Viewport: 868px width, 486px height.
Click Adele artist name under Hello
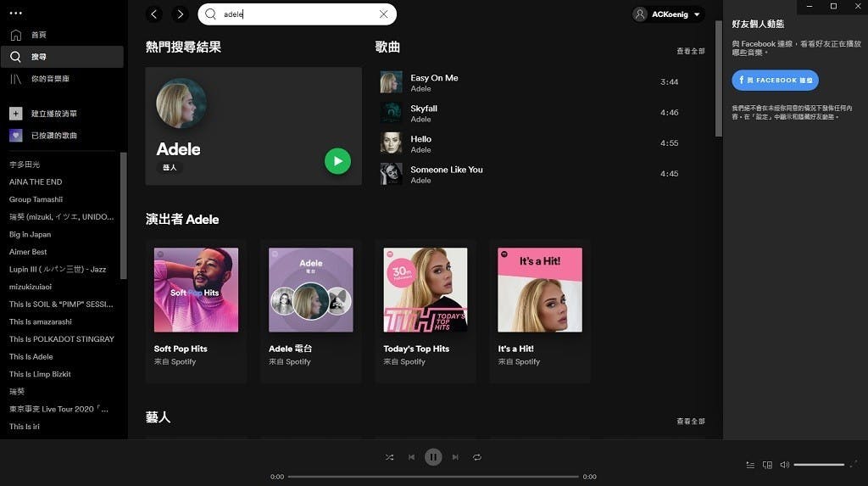point(420,149)
